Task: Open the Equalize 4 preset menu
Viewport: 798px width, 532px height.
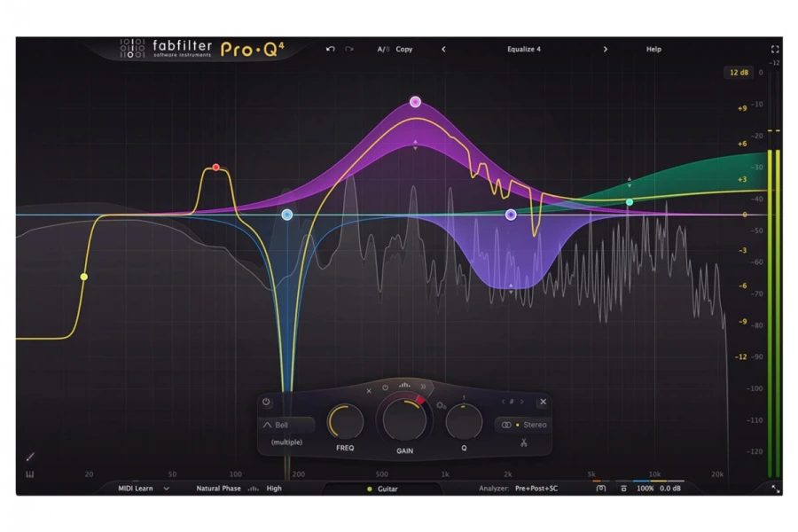Action: point(524,50)
